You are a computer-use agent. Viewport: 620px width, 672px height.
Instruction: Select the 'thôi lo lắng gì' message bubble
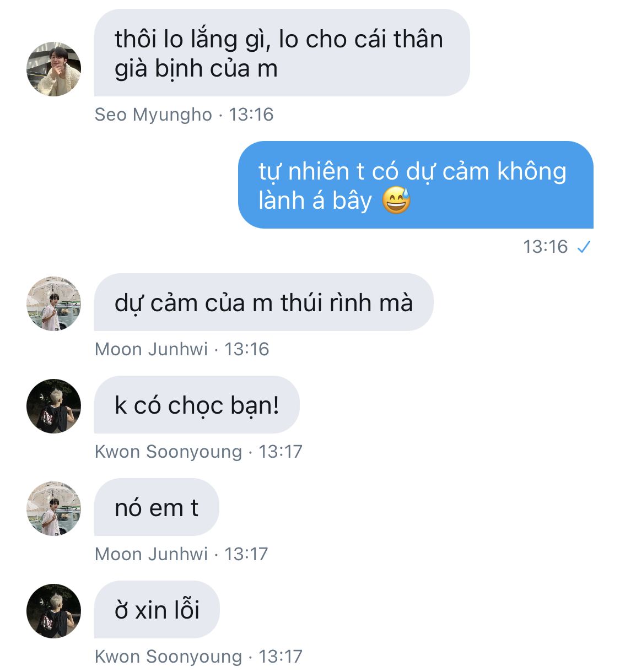282,53
